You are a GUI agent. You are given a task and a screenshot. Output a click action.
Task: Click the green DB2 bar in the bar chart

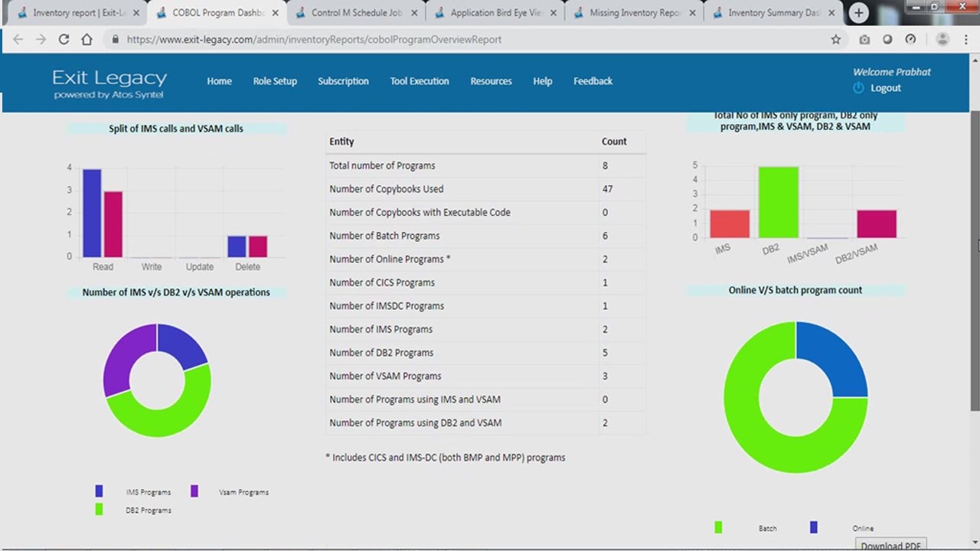[x=779, y=202]
